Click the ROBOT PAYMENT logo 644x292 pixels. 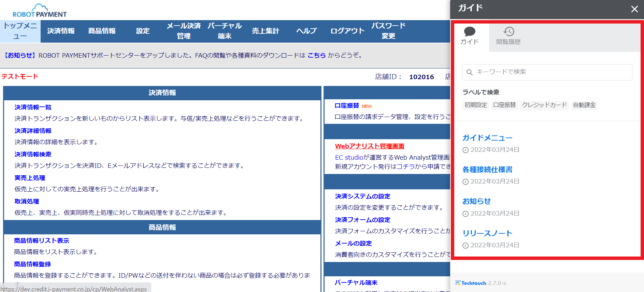40,11
